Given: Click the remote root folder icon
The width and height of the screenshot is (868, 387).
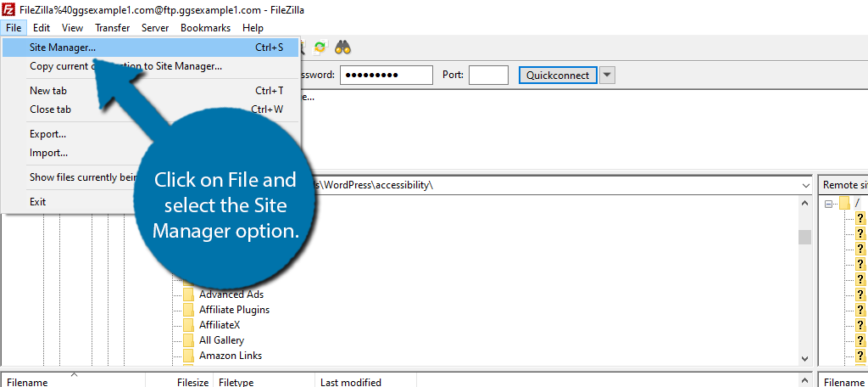Looking at the screenshot, I should pos(844,203).
